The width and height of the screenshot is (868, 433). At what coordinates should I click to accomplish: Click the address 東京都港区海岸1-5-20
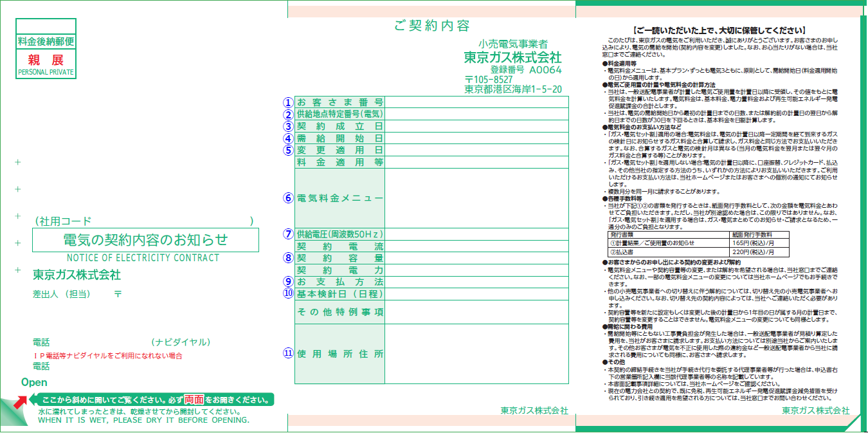[x=513, y=89]
